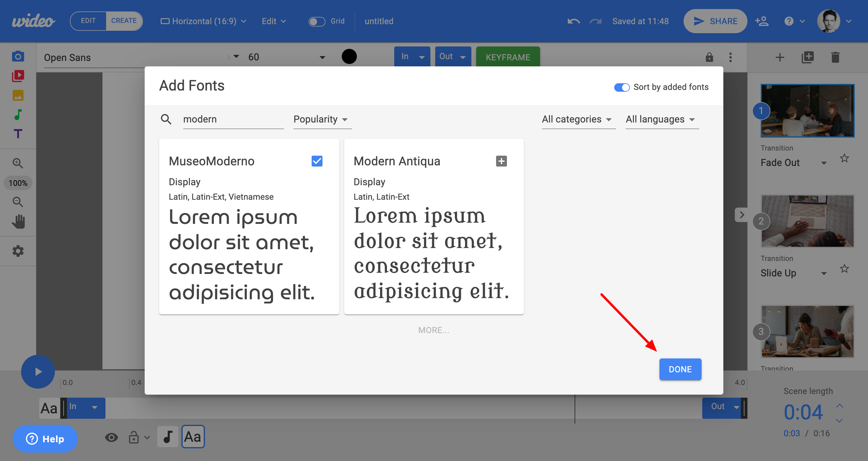Open the Edit menu in header
This screenshot has height=461, width=868.
coord(274,21)
